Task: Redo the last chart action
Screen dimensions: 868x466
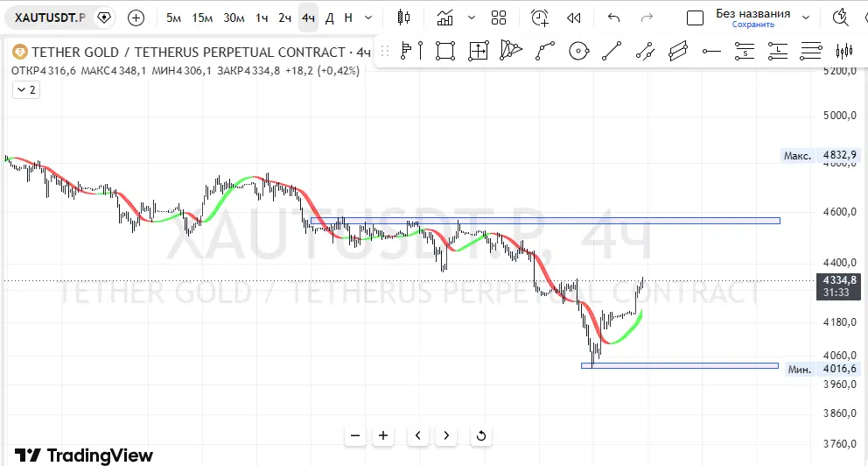Action: (647, 18)
